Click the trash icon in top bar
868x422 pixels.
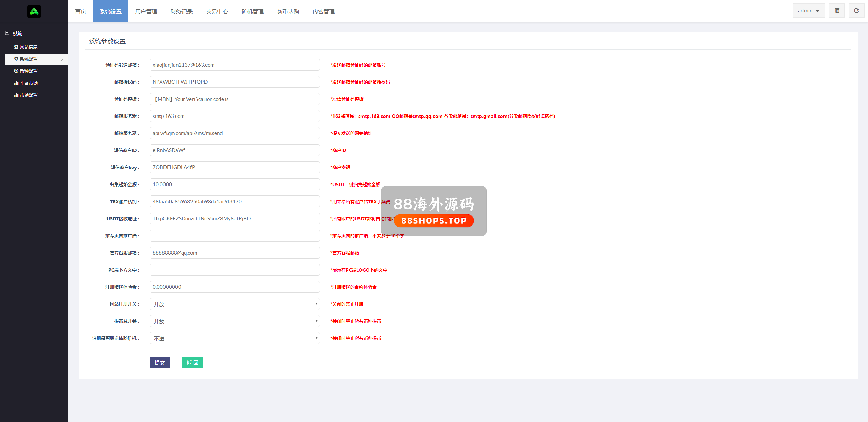tap(837, 11)
